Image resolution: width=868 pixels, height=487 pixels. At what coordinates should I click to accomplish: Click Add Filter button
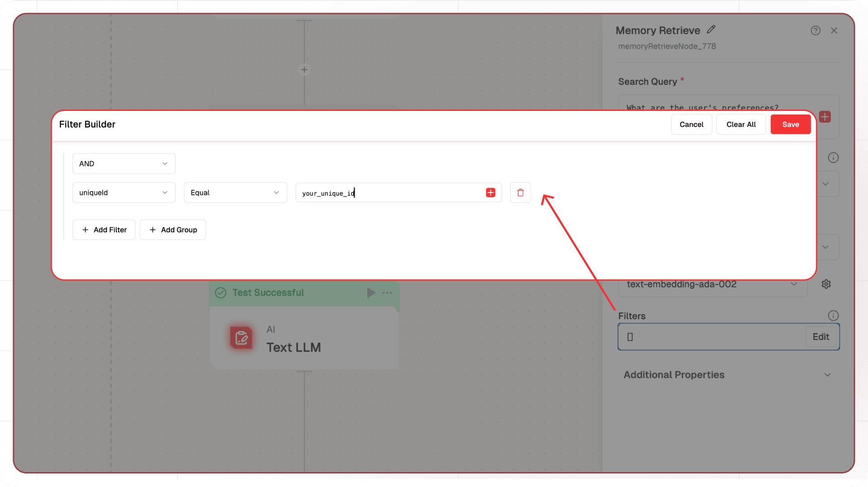pos(104,230)
